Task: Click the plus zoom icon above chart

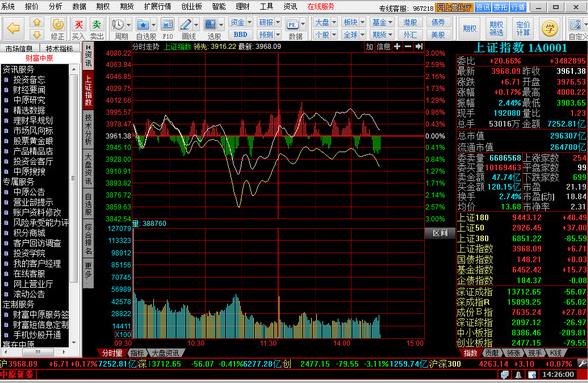Action: click(x=397, y=47)
